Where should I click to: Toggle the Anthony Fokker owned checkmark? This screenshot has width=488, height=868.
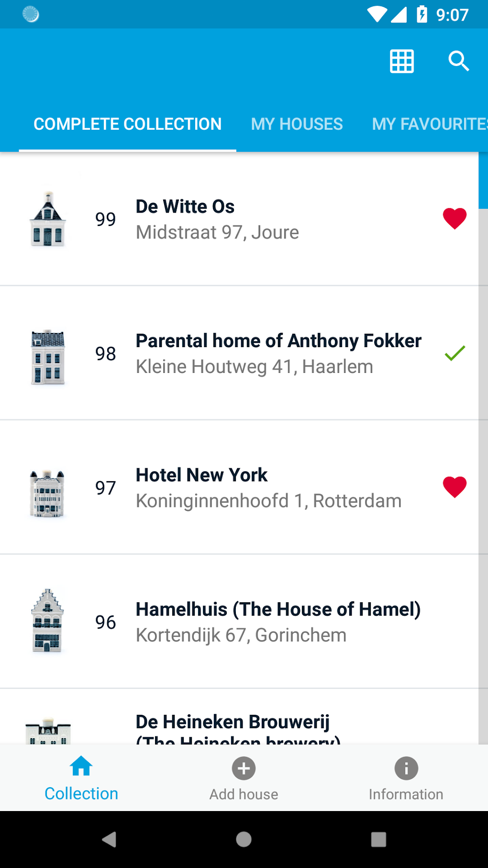[455, 353]
